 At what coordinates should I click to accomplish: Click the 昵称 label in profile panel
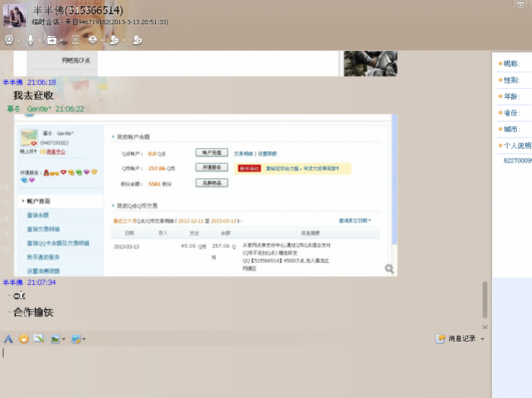[511, 63]
